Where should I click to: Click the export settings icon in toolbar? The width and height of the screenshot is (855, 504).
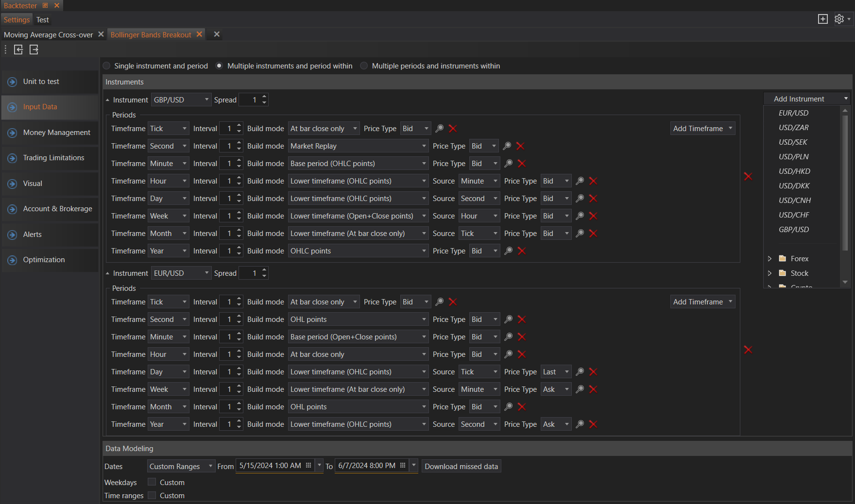coord(34,50)
